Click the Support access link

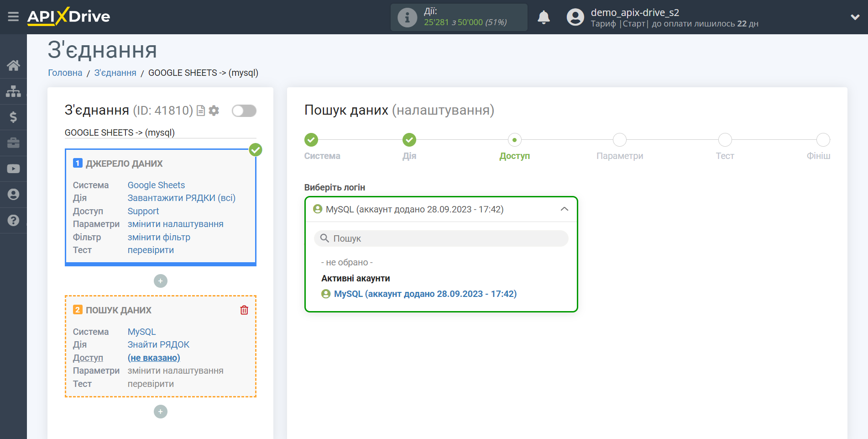(143, 211)
